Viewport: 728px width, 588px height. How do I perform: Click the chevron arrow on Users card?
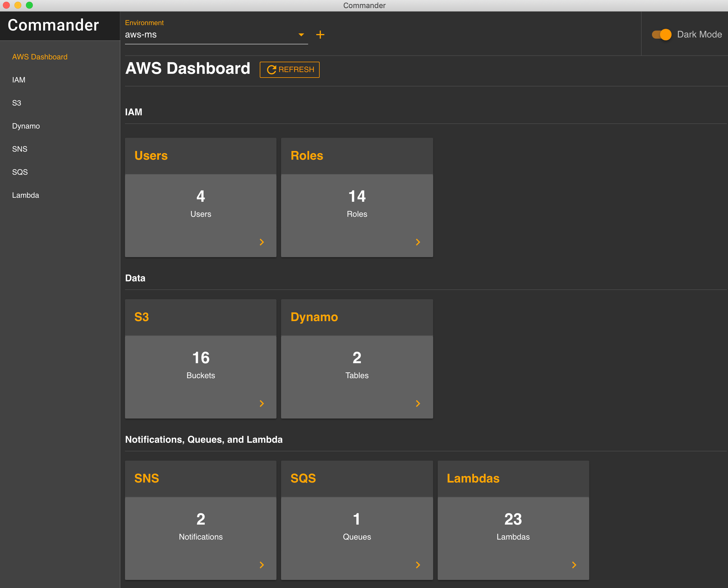261,242
